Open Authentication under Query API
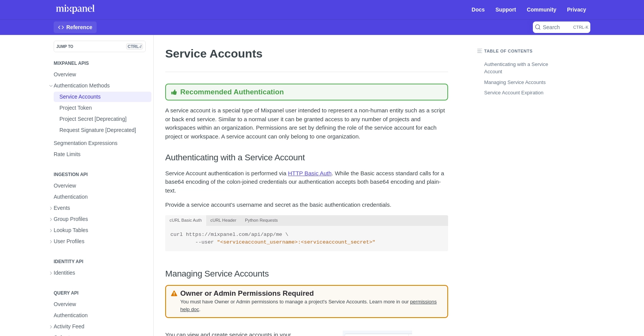 (71, 315)
